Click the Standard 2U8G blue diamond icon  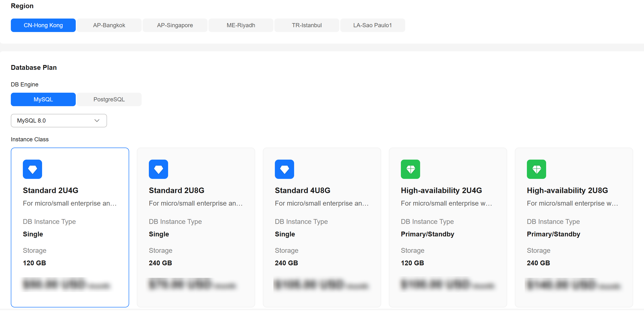[x=158, y=169]
